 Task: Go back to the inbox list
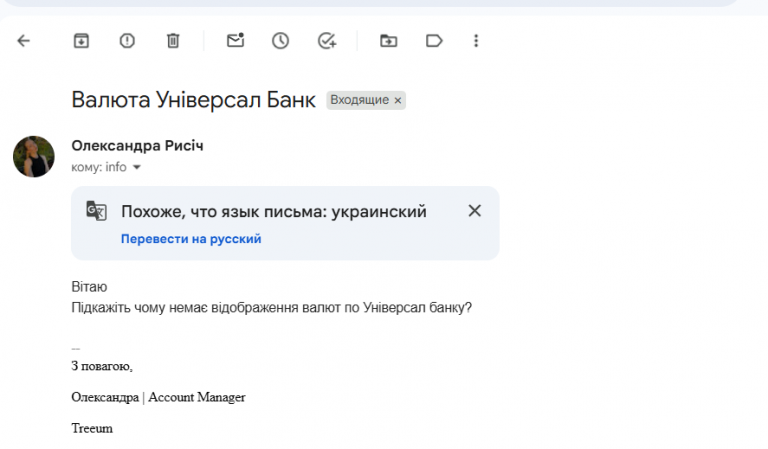[24, 41]
